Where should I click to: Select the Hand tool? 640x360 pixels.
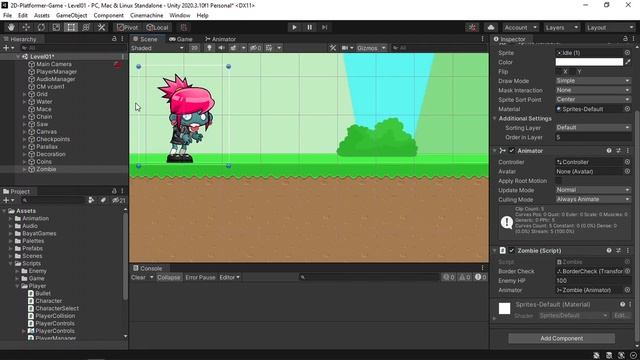click(x=11, y=27)
